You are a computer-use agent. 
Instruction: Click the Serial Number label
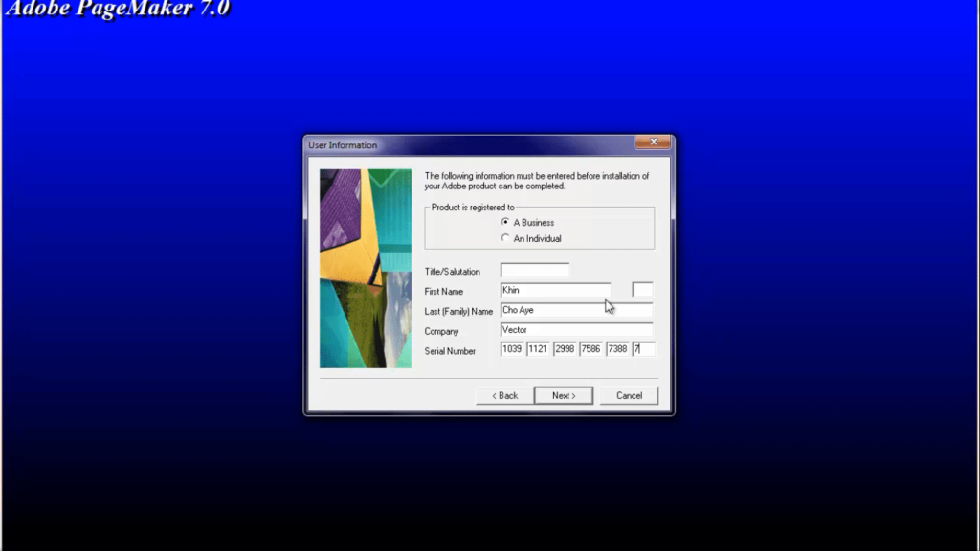pos(450,351)
